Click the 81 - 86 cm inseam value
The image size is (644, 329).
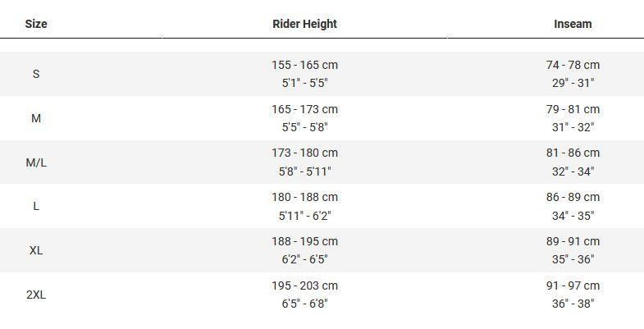click(x=573, y=153)
